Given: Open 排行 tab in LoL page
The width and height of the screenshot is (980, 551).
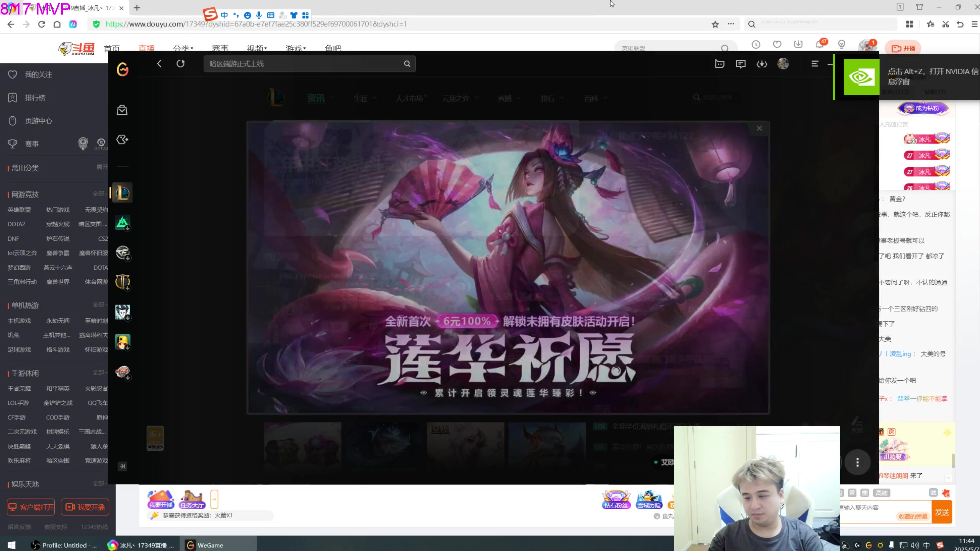Looking at the screenshot, I should 548,98.
